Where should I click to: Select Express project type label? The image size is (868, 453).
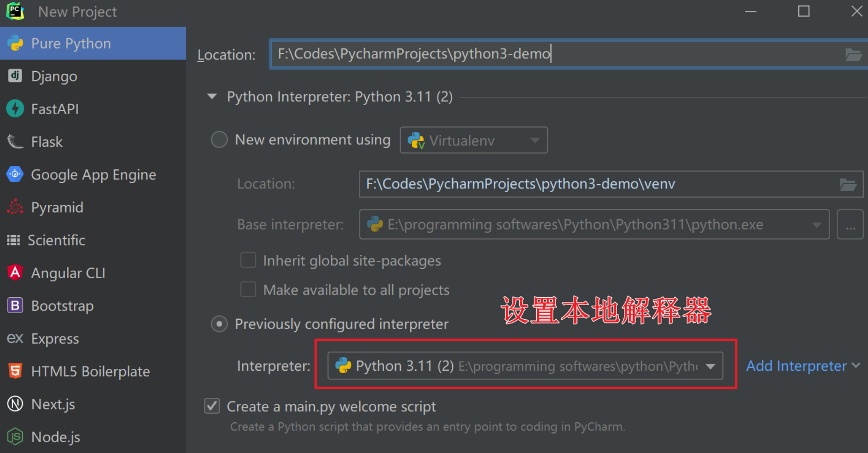(55, 338)
